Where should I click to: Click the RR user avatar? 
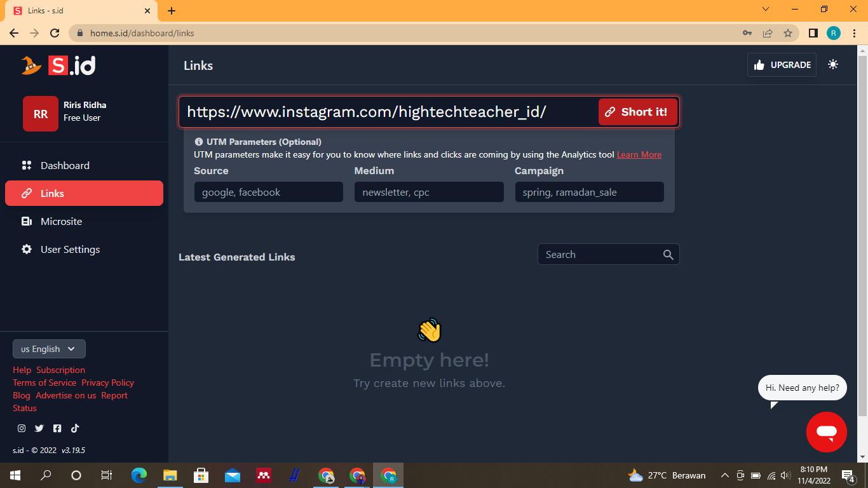[41, 114]
